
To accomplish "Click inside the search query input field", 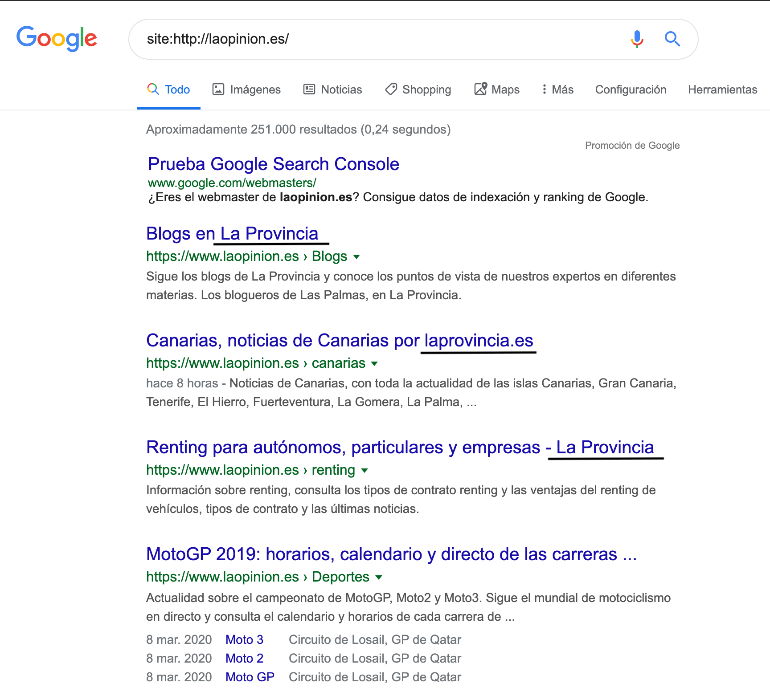I will pos(379,39).
